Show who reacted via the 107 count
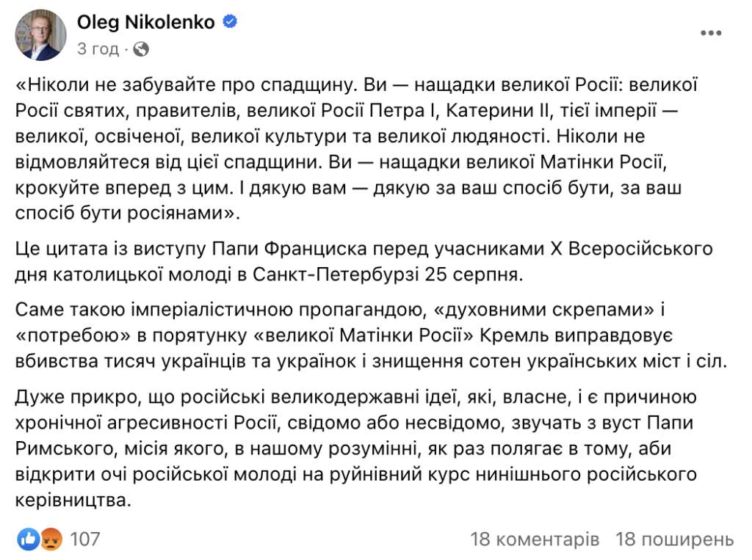This screenshot has height=560, width=752. (85, 539)
